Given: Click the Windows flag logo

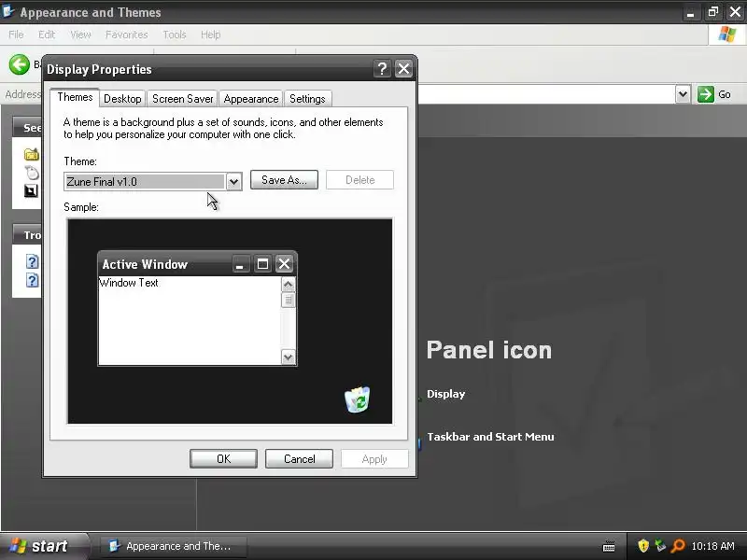Looking at the screenshot, I should (727, 35).
